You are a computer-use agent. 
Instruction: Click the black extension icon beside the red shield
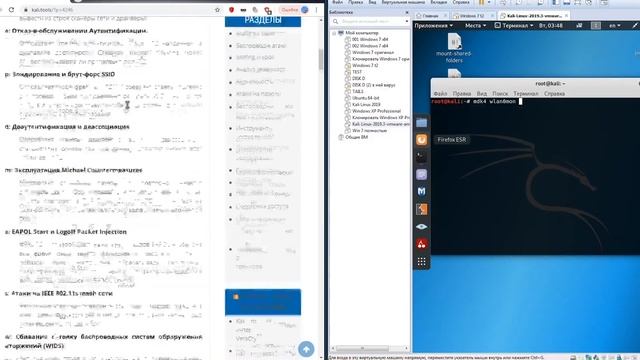click(x=243, y=10)
